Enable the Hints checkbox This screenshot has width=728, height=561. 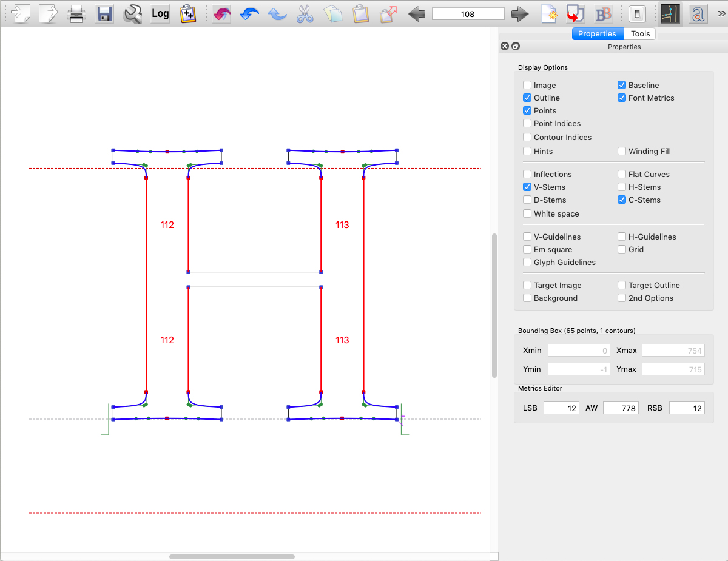click(527, 152)
